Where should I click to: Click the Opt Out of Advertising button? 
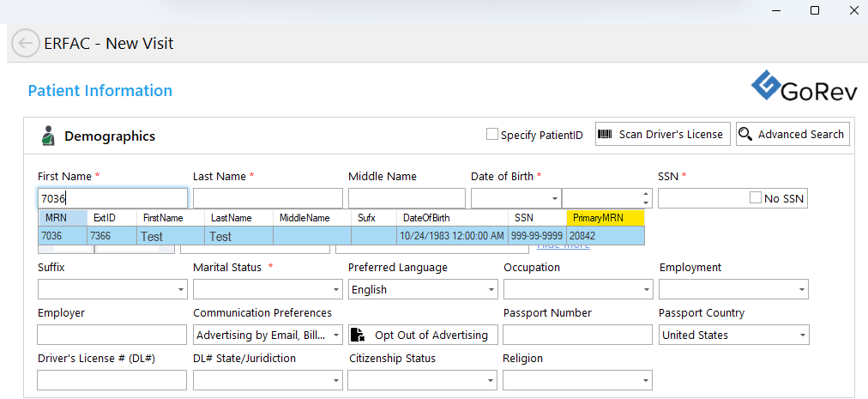click(421, 335)
